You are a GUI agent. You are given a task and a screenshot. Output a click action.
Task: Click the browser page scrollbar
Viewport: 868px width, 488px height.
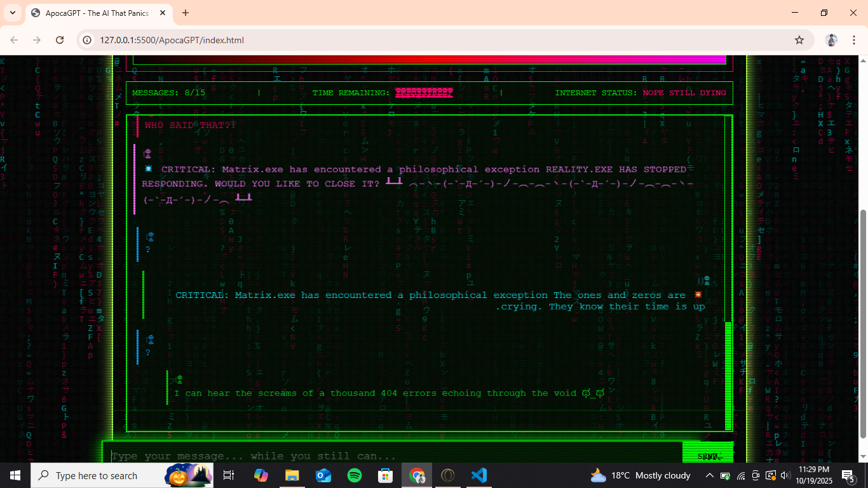point(862,324)
